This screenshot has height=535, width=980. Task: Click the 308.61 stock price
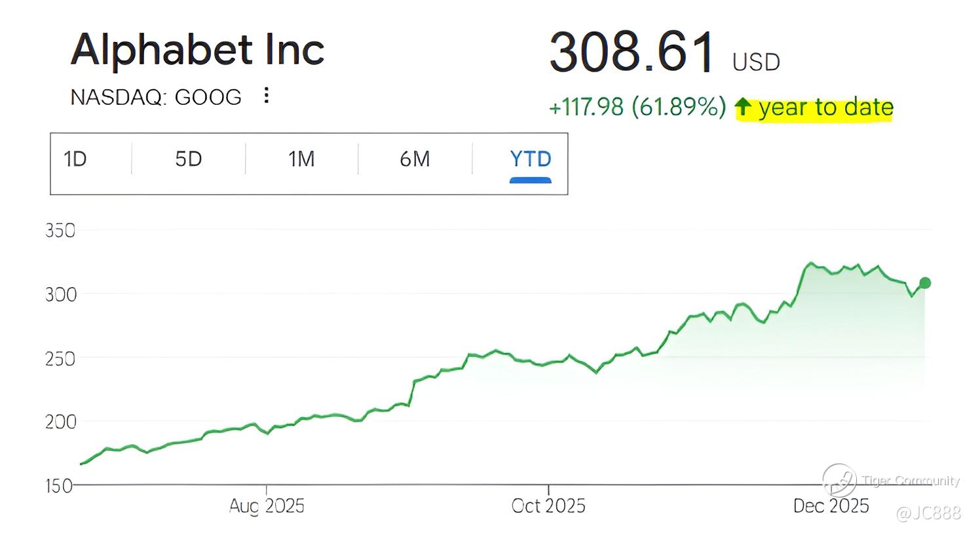tap(631, 51)
